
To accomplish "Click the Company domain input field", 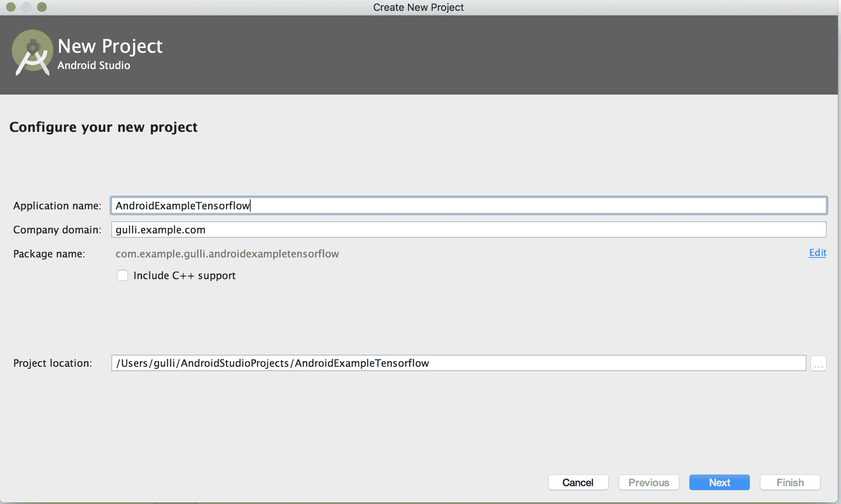I will [469, 230].
